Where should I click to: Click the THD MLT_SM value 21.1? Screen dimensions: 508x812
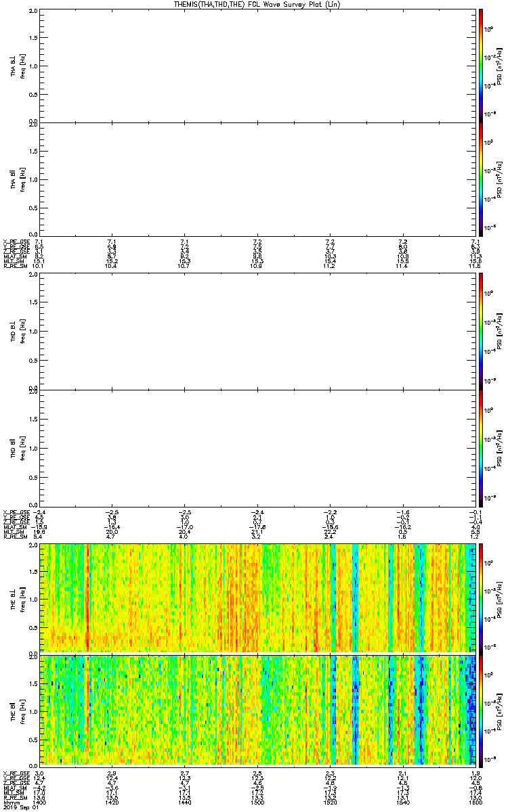click(257, 532)
